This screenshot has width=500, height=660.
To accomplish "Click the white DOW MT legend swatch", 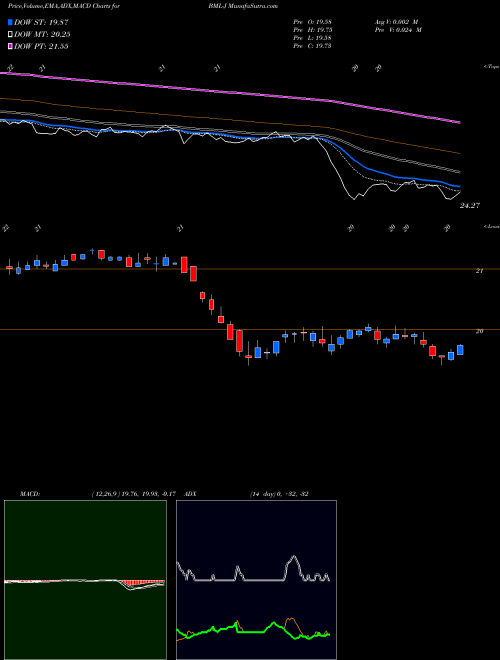I will click(x=10, y=35).
